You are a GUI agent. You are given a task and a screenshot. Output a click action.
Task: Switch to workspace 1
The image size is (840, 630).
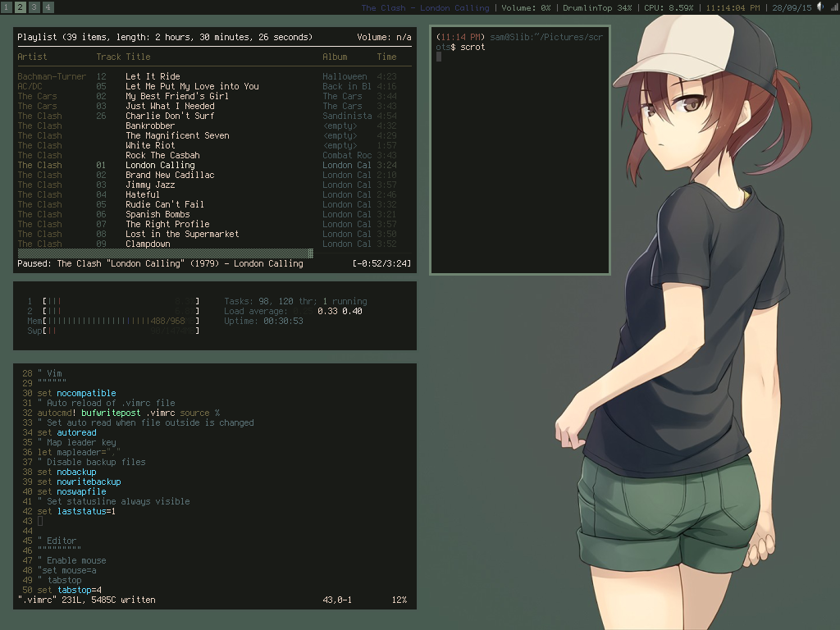(7, 7)
